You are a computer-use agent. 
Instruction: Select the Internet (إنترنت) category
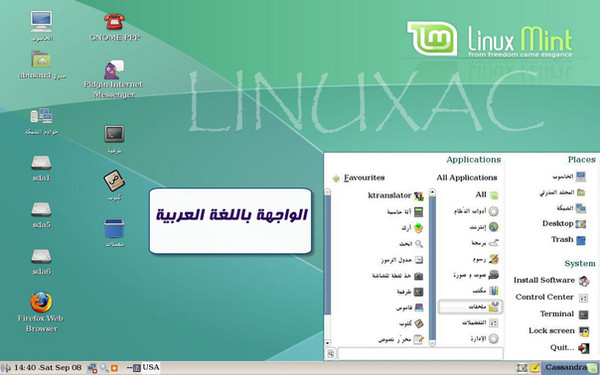point(484,227)
